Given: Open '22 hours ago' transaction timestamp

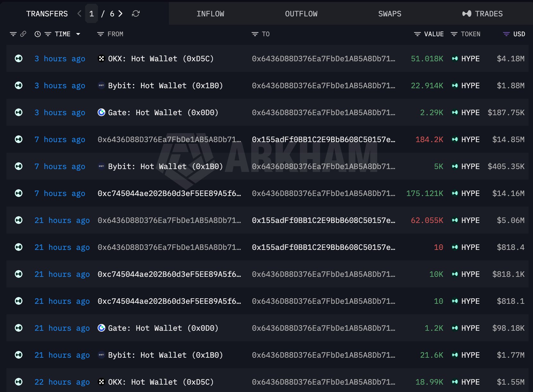Looking at the screenshot, I should (x=62, y=382).
